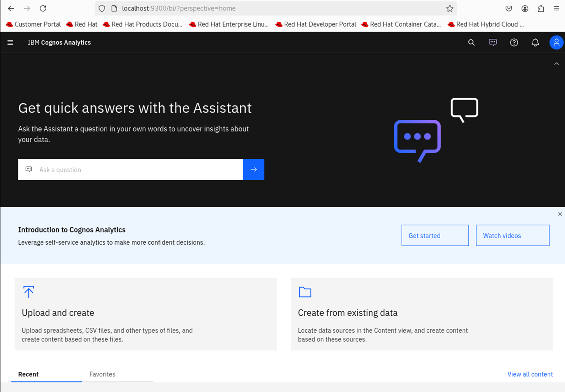The width and height of the screenshot is (565, 392).
Task: Go back with the browser back arrow
Action: [x=11, y=9]
